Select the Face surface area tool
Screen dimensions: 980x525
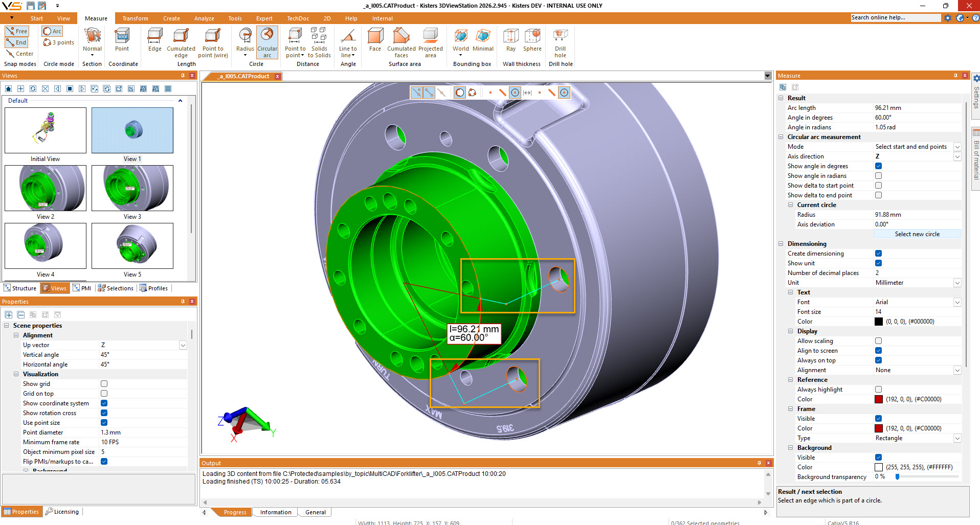coord(375,40)
